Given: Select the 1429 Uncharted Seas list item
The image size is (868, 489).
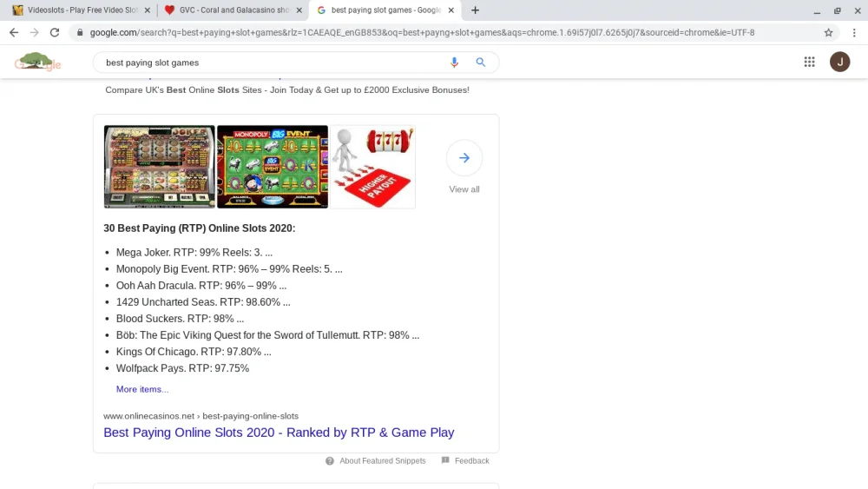Looking at the screenshot, I should coord(203,302).
